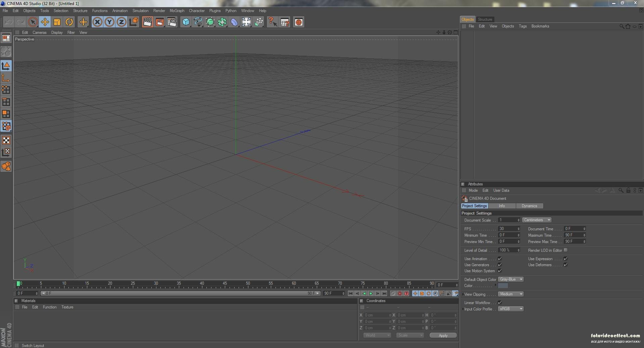Select the Use Model tool
This screenshot has height=348, width=644.
click(x=6, y=66)
